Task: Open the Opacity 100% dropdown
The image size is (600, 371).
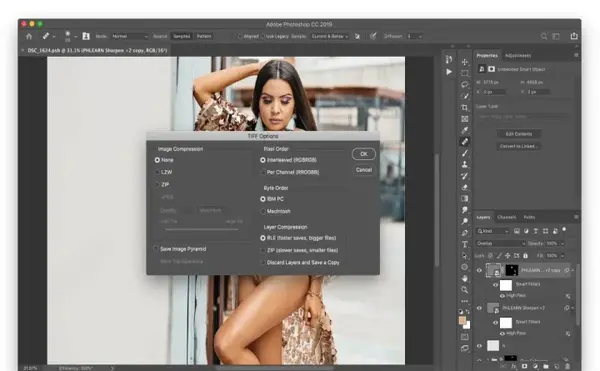Action: pos(562,244)
